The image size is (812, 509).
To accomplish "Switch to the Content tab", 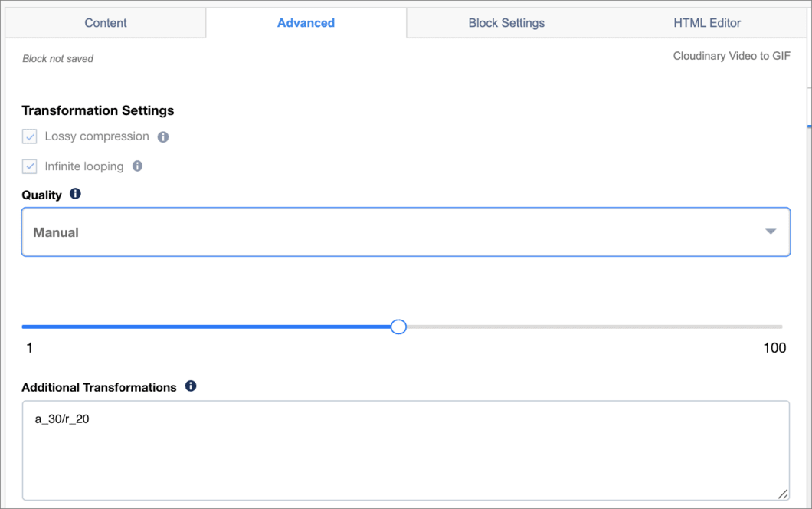I will pos(106,23).
